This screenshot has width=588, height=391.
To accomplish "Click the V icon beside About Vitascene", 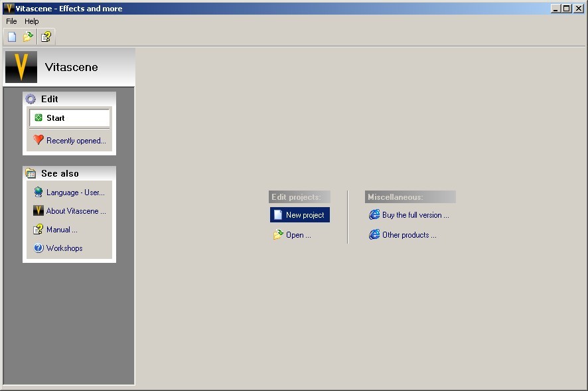I will pyautogui.click(x=38, y=211).
